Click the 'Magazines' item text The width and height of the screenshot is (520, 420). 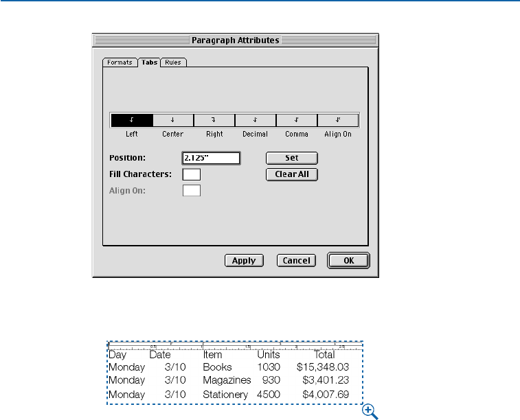(227, 380)
